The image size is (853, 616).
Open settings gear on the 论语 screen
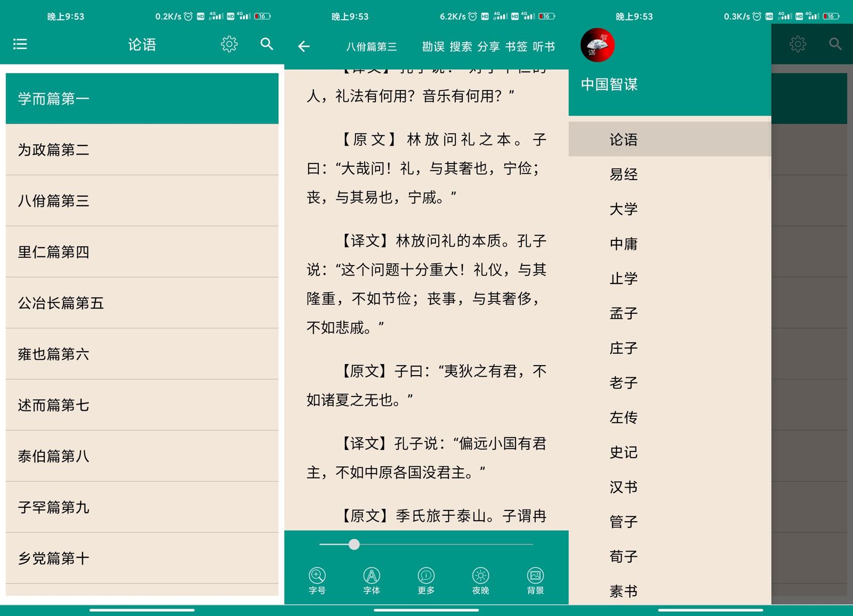click(229, 44)
